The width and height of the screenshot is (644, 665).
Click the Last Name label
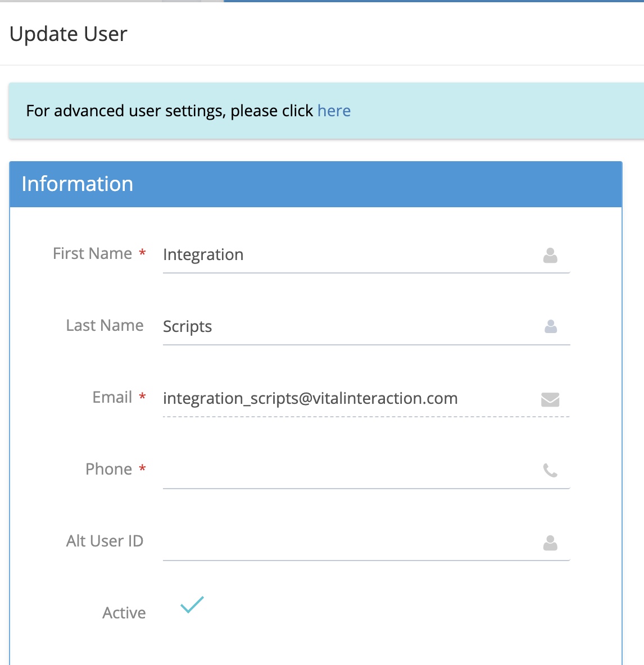(105, 326)
